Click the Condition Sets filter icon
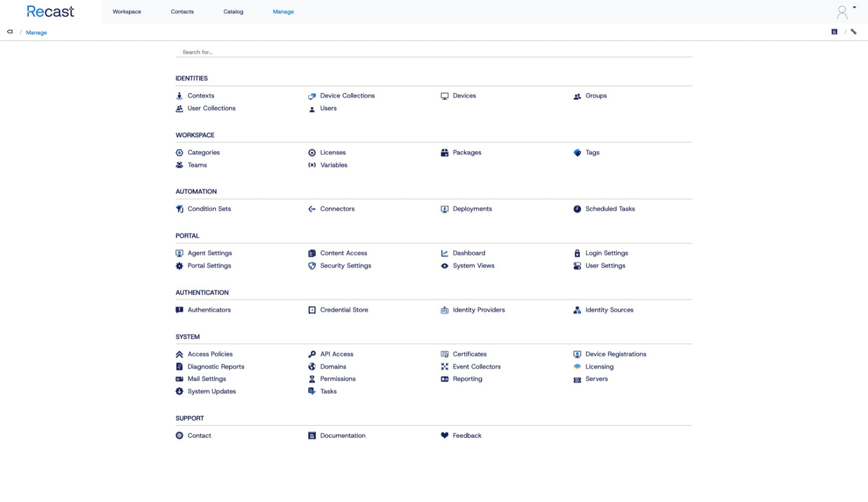This screenshot has width=868, height=502. [x=179, y=209]
